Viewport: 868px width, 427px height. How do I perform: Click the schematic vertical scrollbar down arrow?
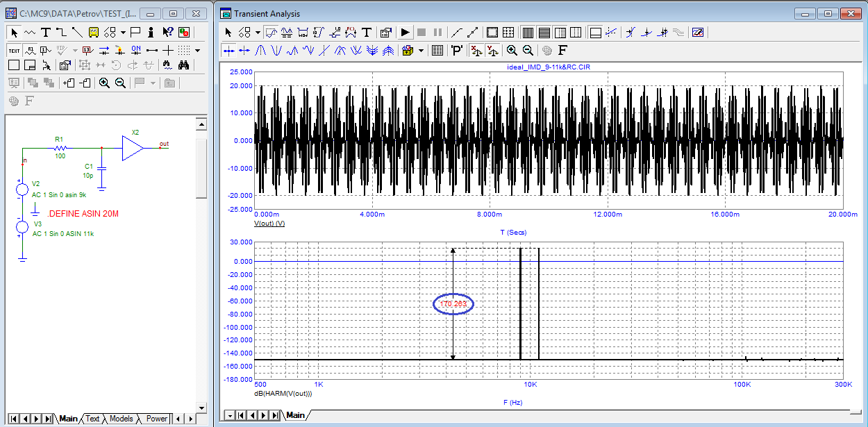(201, 408)
